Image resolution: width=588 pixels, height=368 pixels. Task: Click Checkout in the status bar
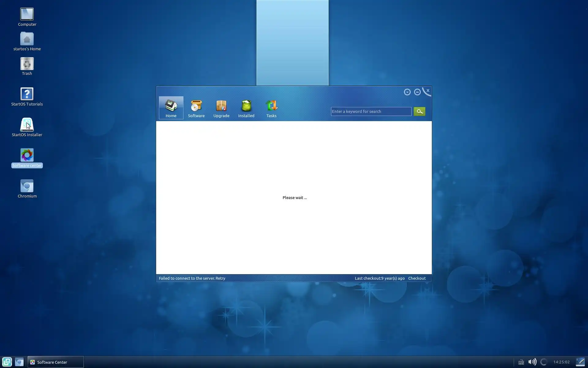point(417,278)
